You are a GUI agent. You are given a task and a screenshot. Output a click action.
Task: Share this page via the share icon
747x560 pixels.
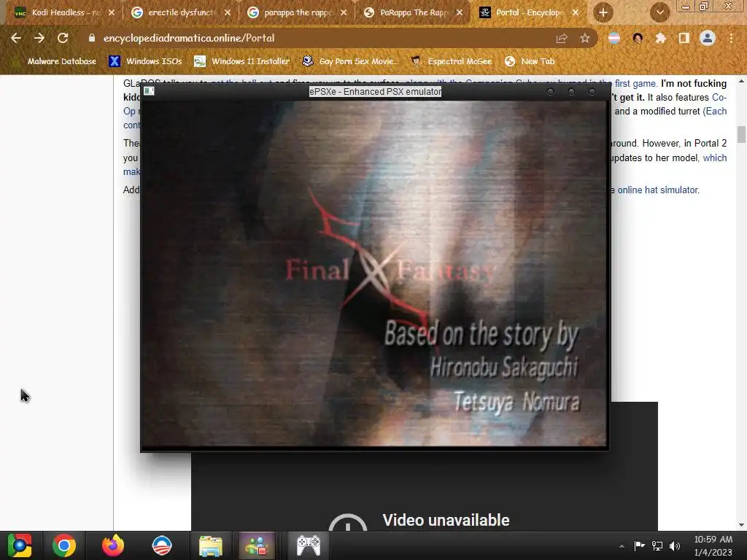click(x=562, y=38)
